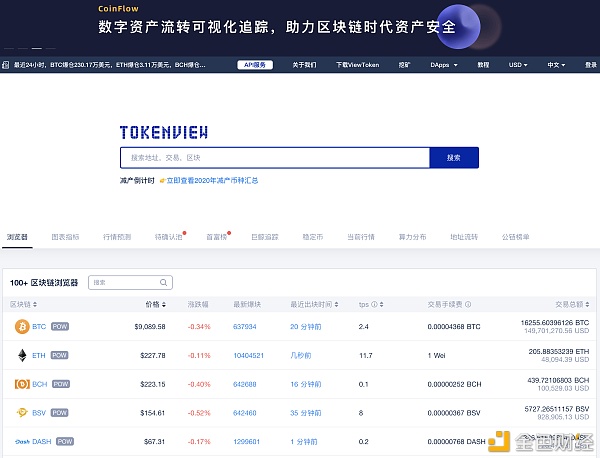Open the 下载ViewToken navigation link

358,65
